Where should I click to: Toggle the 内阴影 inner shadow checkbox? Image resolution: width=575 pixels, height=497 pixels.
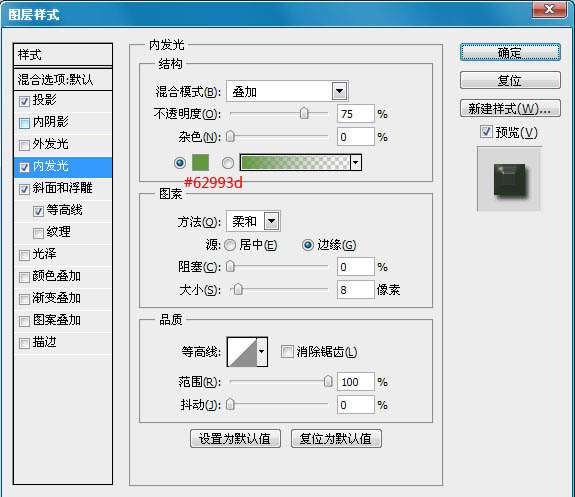24,123
